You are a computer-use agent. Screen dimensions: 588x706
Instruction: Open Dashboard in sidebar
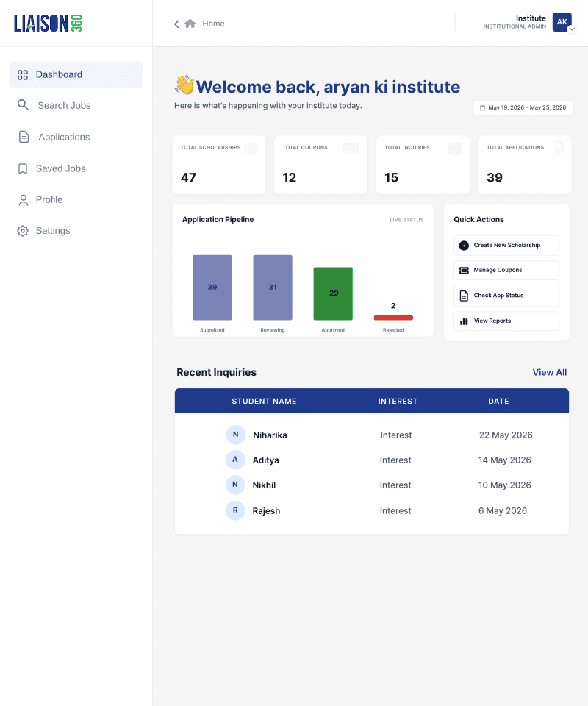[x=76, y=75]
